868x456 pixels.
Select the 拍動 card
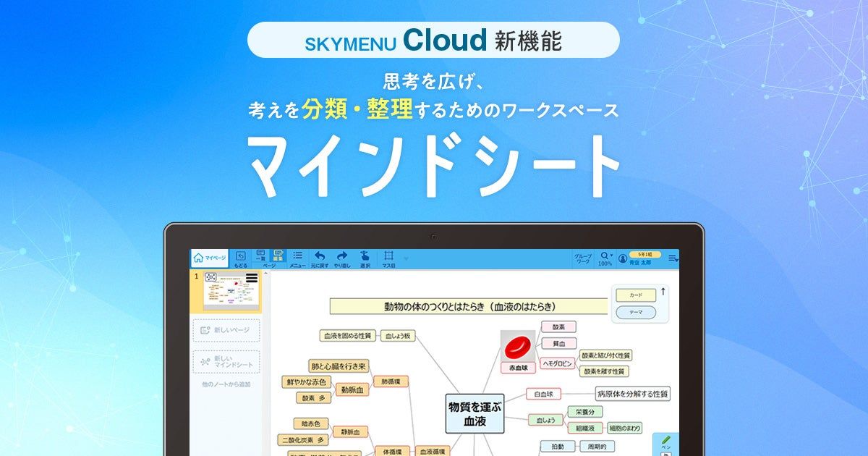(x=558, y=447)
